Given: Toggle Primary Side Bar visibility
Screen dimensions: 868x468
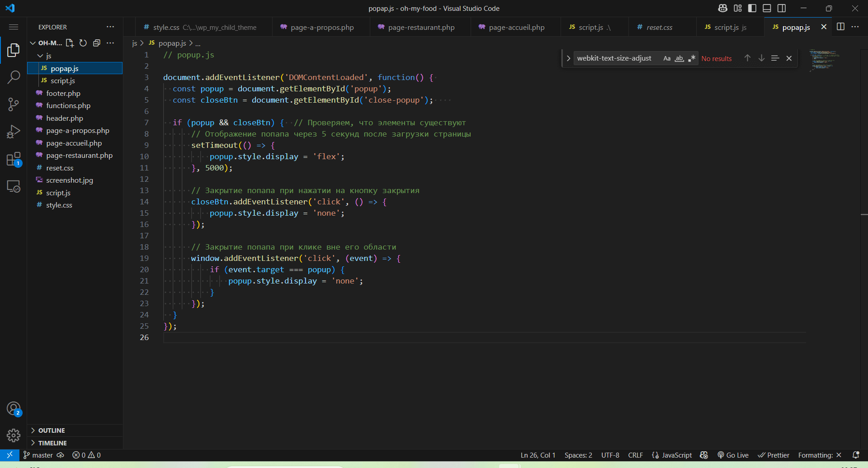Looking at the screenshot, I should tap(752, 8).
